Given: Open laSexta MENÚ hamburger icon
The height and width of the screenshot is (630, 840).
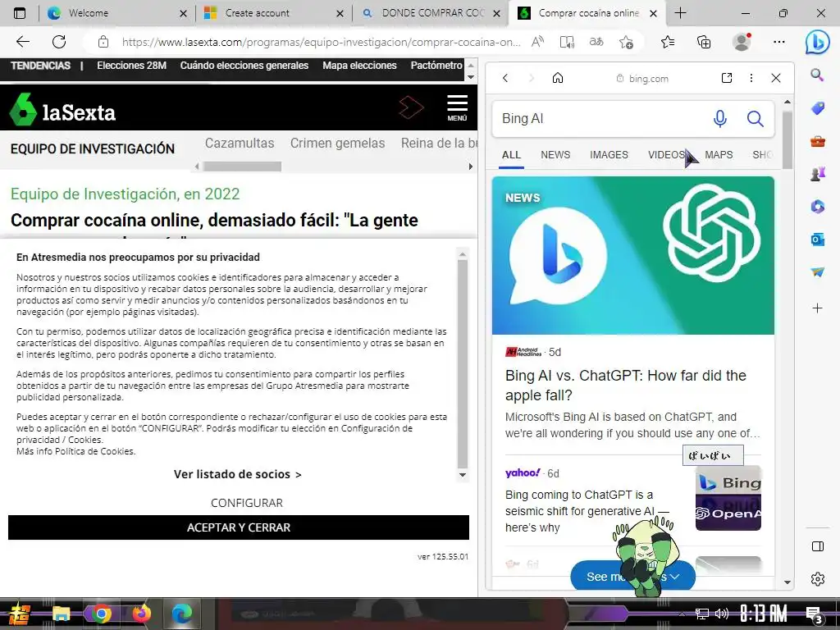Looking at the screenshot, I should (457, 107).
